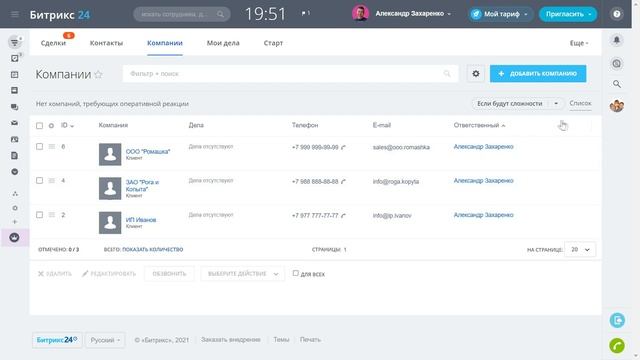The width and height of the screenshot is (640, 360).
Task: Click the Bitrix 24 logo
Action: point(60,15)
